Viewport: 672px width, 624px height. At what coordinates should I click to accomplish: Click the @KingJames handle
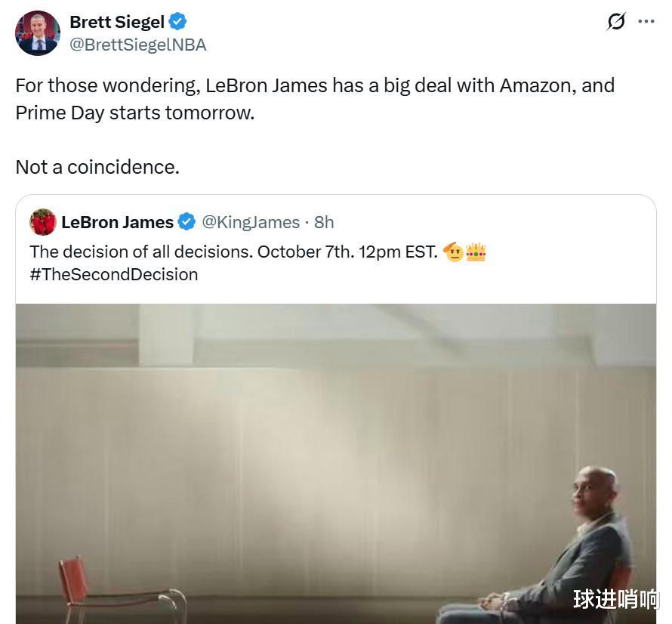(251, 222)
